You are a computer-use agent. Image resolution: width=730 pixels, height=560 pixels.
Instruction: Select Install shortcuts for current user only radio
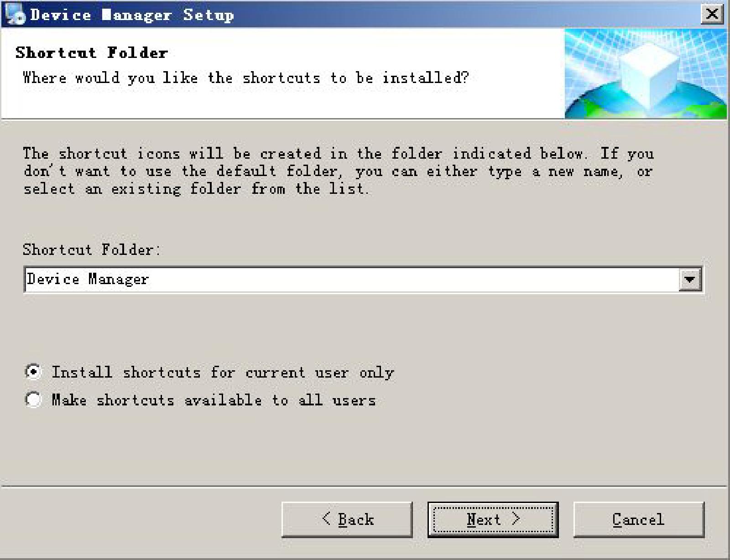(33, 372)
